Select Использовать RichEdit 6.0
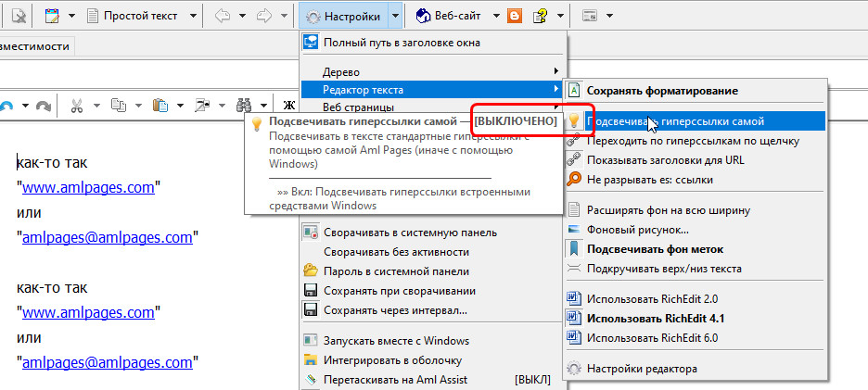This screenshot has width=868, height=390. [696, 338]
